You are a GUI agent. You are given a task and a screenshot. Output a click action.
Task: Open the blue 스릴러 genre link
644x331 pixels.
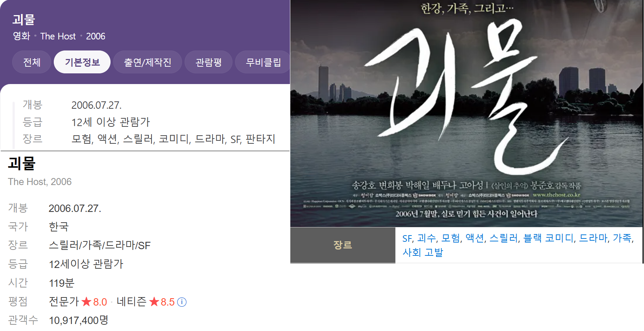pos(504,238)
